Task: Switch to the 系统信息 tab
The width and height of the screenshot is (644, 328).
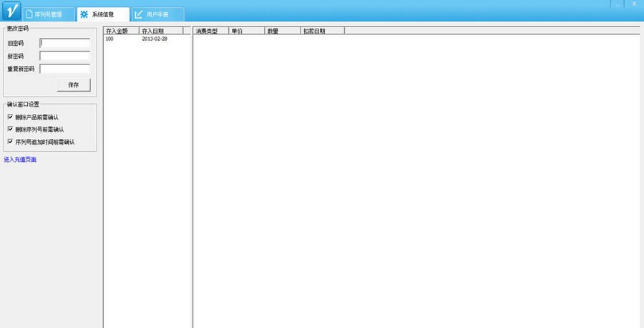Action: pos(104,14)
